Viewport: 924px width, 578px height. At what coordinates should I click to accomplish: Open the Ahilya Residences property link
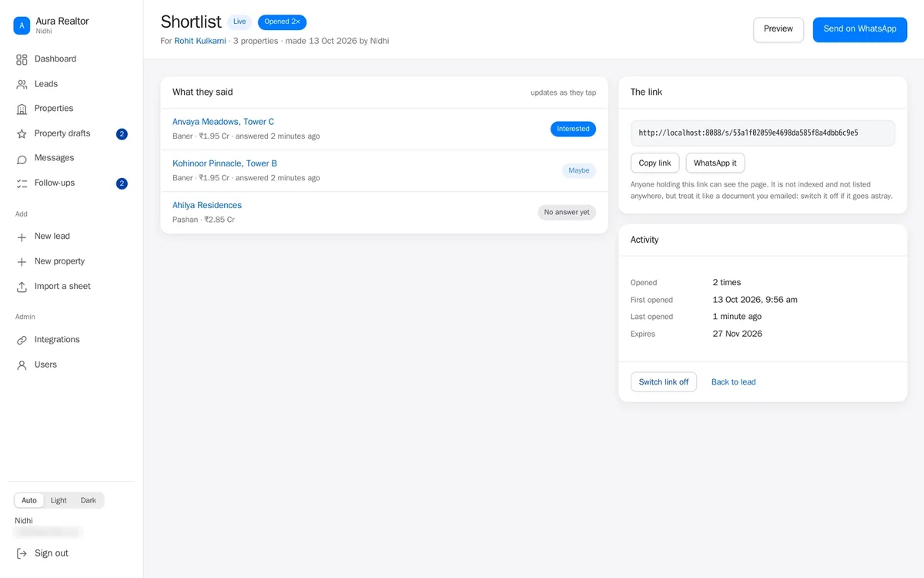point(207,205)
